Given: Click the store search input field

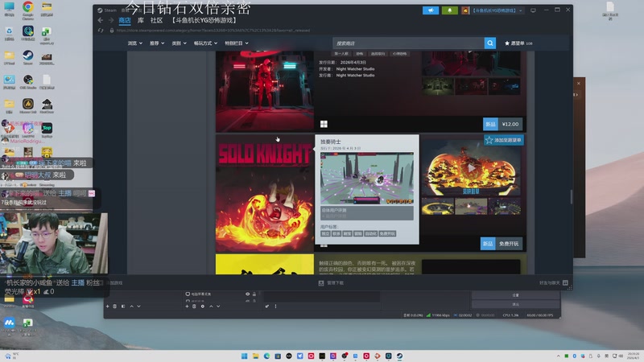Looking at the screenshot, I should [408, 43].
